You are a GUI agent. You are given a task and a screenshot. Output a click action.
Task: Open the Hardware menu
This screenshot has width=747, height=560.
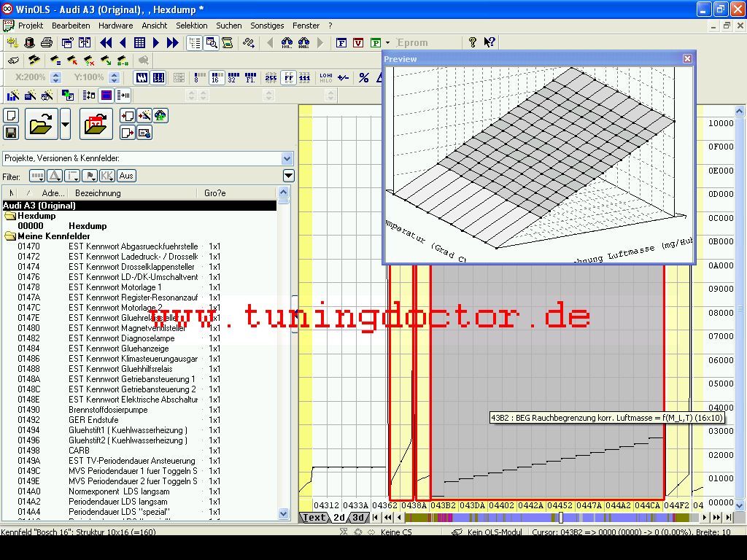[116, 26]
